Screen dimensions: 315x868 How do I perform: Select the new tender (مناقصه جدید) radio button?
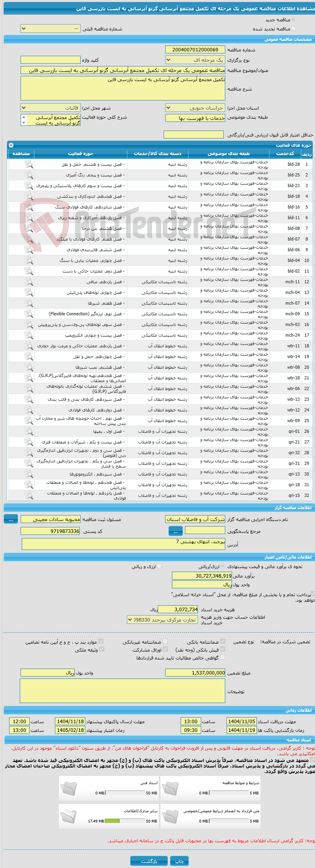[x=293, y=19]
